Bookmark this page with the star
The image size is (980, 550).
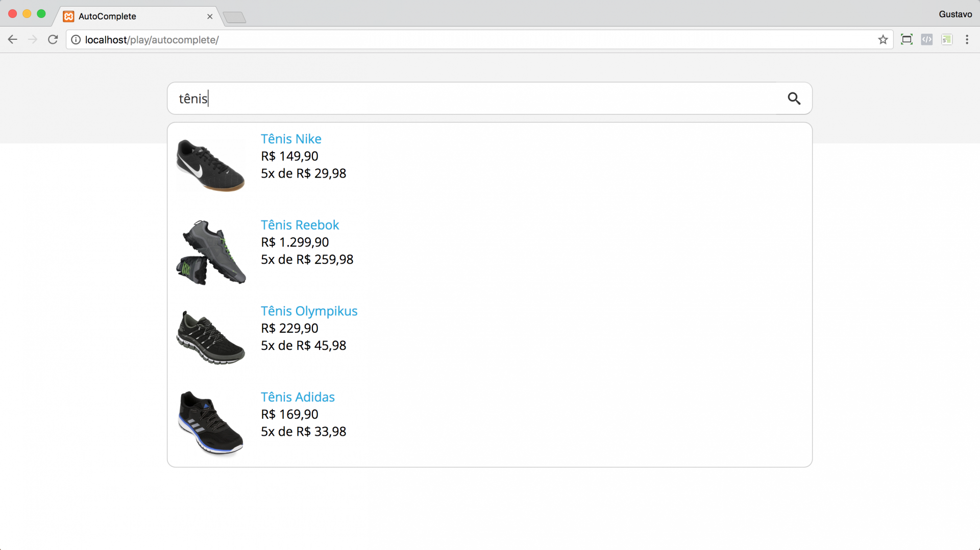(x=883, y=40)
